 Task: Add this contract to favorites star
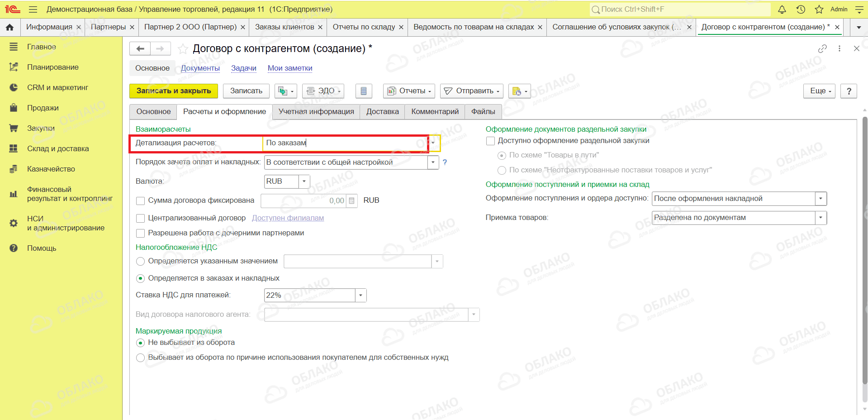183,49
